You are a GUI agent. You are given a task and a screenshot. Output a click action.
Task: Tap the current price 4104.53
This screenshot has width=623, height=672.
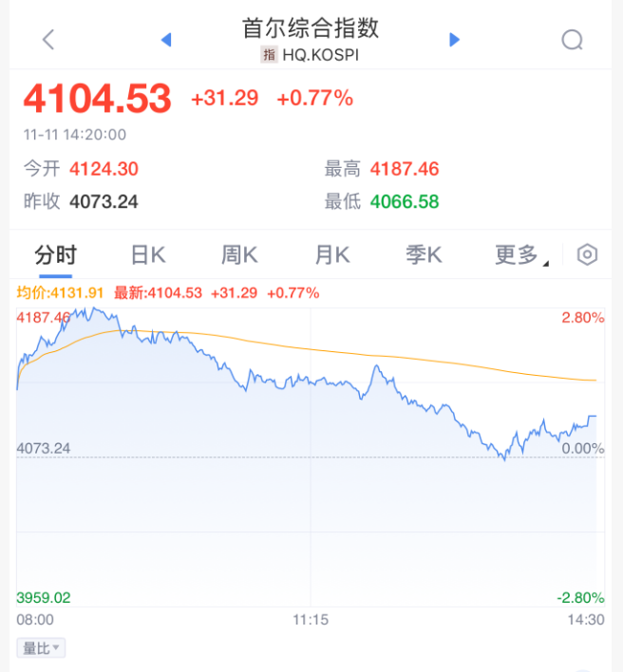[x=98, y=99]
